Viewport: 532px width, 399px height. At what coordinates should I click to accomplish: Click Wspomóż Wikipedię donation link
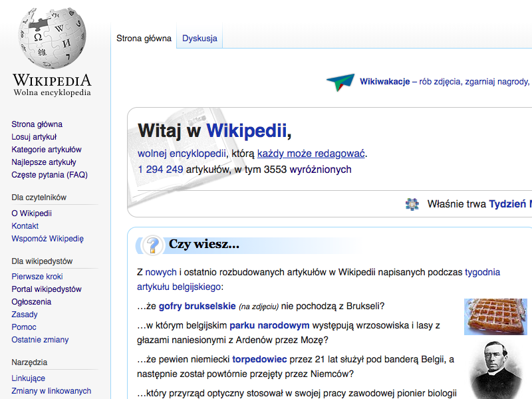pyautogui.click(x=47, y=239)
